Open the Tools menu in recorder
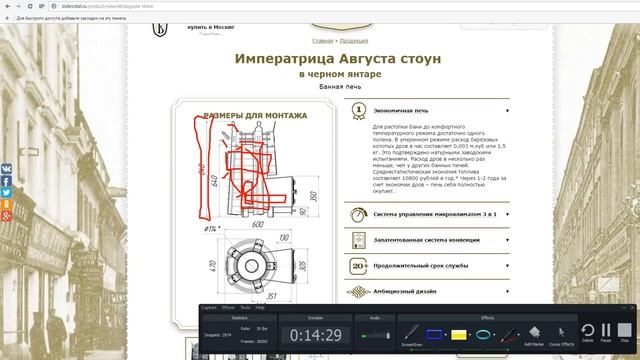Screen dimensions: 640x360 [245, 307]
